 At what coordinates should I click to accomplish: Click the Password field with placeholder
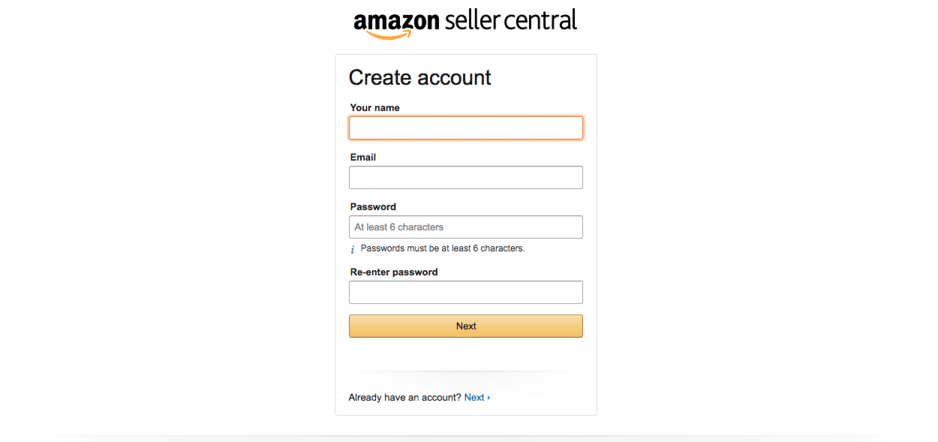tap(465, 227)
